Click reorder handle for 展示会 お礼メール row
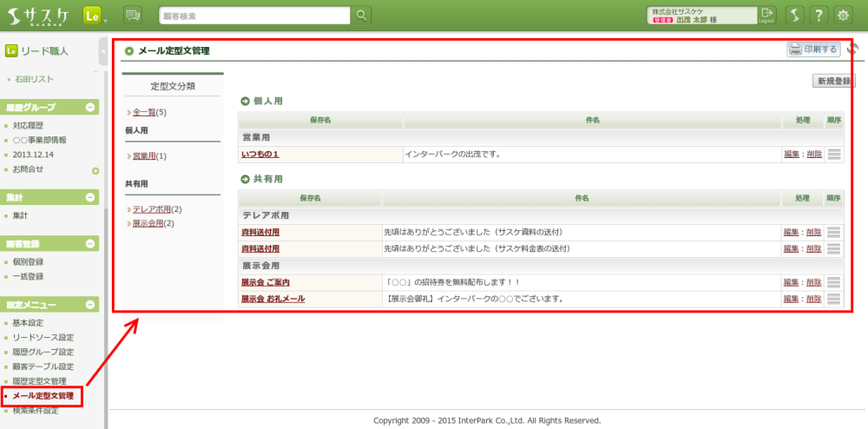 pyautogui.click(x=834, y=299)
